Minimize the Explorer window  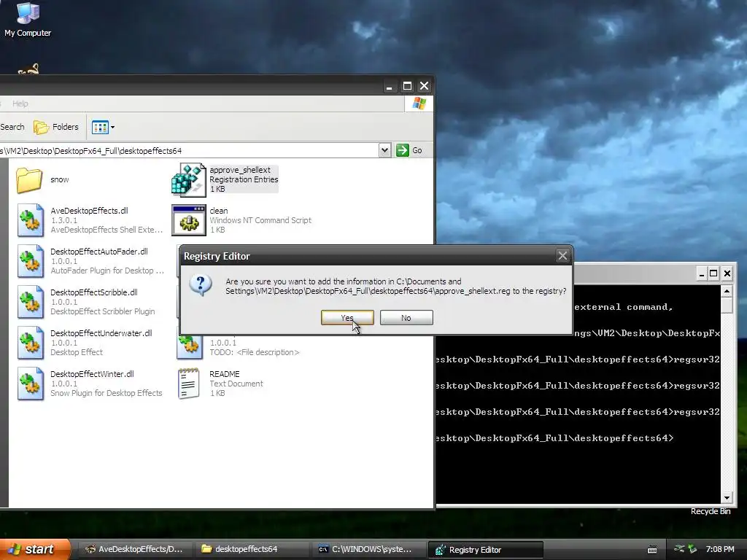coord(390,86)
